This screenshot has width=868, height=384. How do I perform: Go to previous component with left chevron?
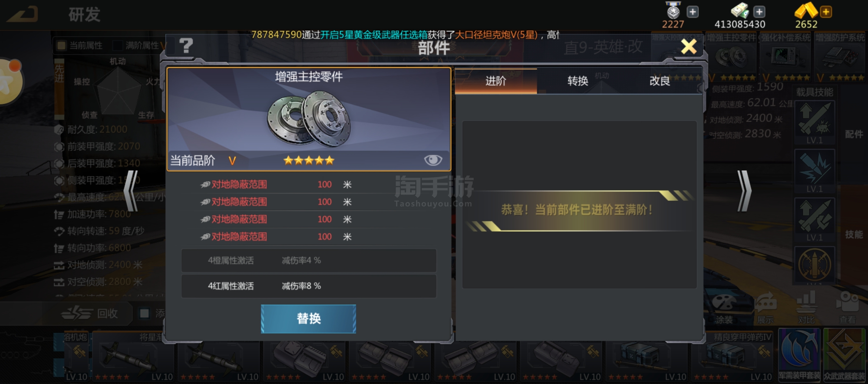pos(131,191)
